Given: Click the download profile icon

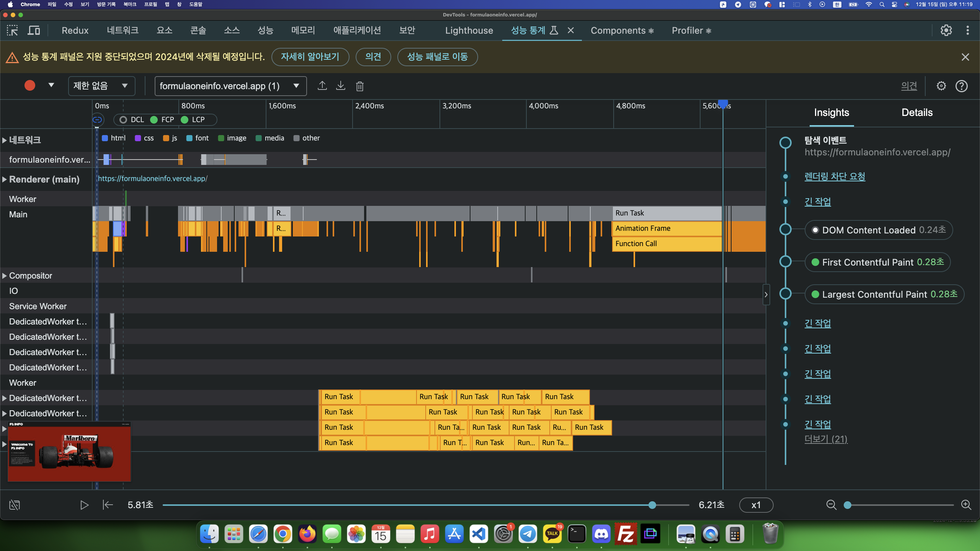Looking at the screenshot, I should [x=340, y=86].
